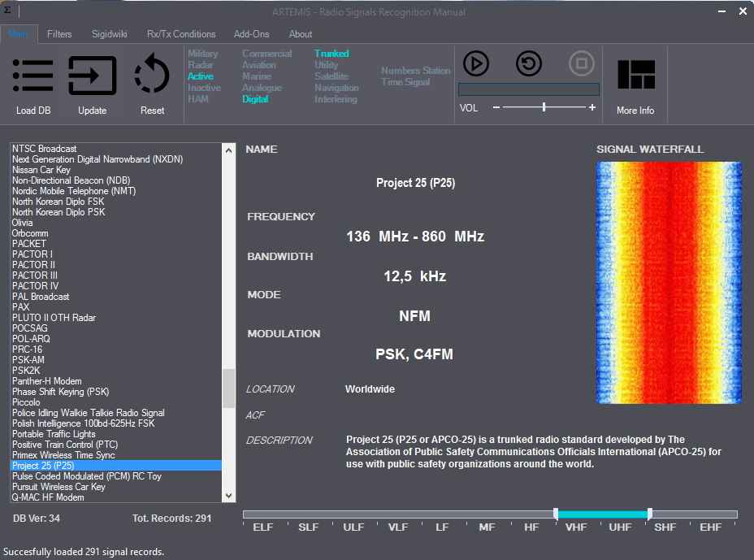Select North Korean Diplo FSK
This screenshot has width=754, height=560.
coord(116,202)
